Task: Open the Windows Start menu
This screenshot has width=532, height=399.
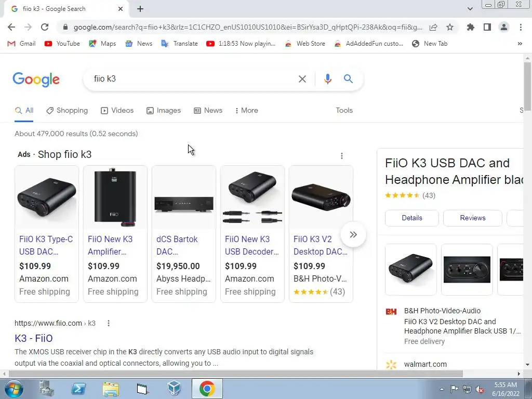Action: pyautogui.click(x=14, y=389)
